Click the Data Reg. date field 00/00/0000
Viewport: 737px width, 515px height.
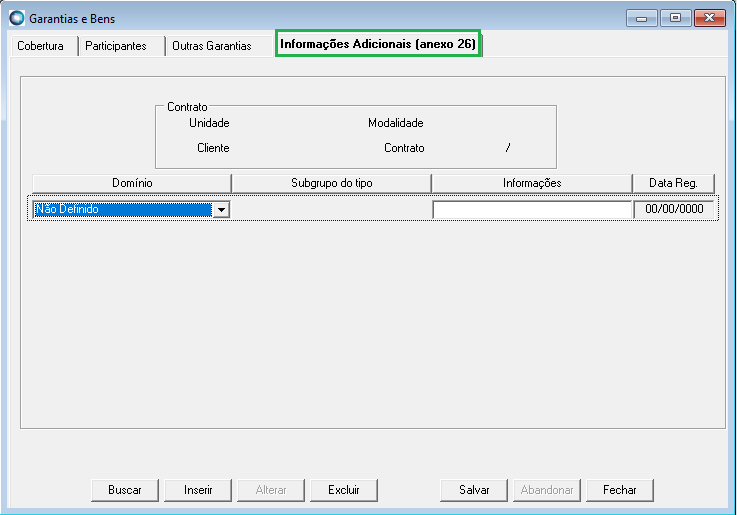[674, 209]
